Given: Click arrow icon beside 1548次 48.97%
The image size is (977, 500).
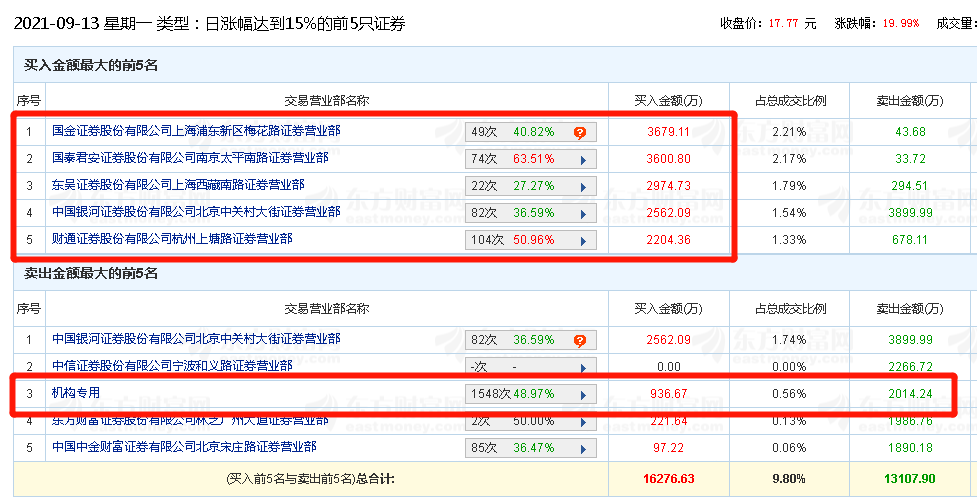Looking at the screenshot, I should point(583,395).
